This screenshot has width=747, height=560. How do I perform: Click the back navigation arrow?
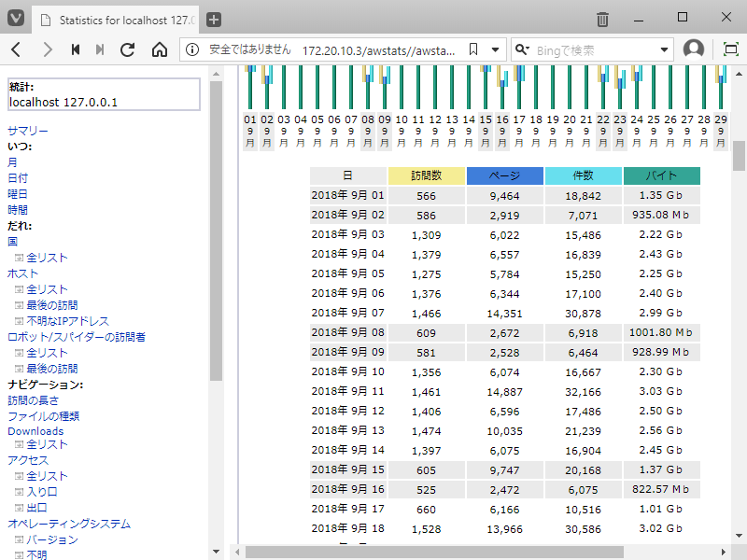point(17,49)
